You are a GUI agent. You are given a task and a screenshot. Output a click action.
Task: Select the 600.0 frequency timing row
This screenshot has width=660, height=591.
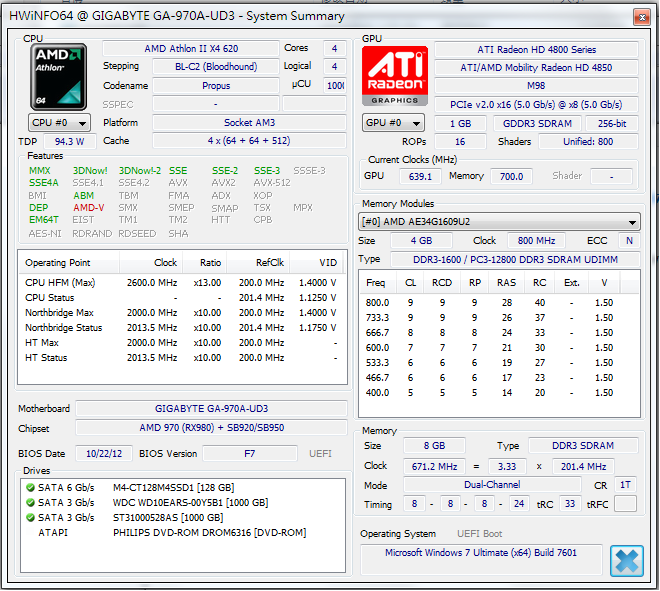click(499, 348)
